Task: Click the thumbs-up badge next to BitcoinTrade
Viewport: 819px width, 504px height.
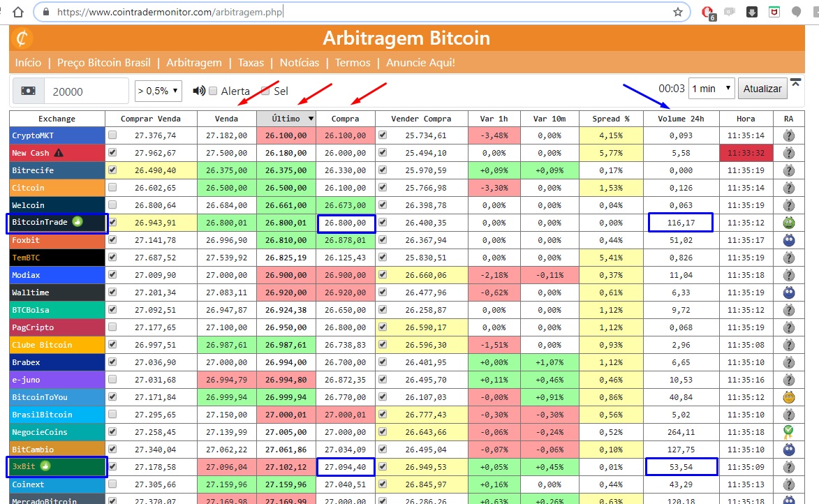Action: (x=78, y=221)
